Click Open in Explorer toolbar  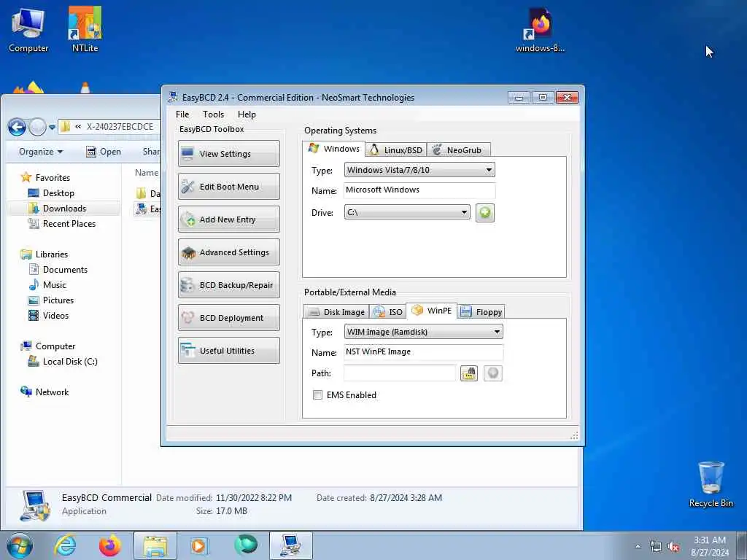(104, 152)
